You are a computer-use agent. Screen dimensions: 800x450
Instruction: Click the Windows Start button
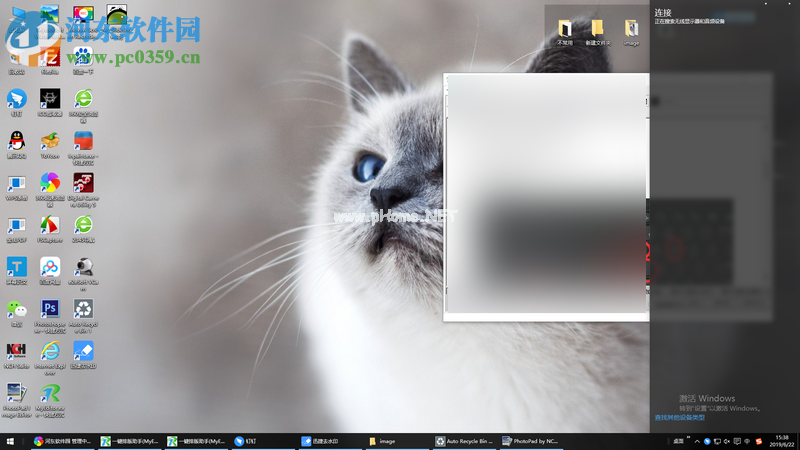click(10, 441)
